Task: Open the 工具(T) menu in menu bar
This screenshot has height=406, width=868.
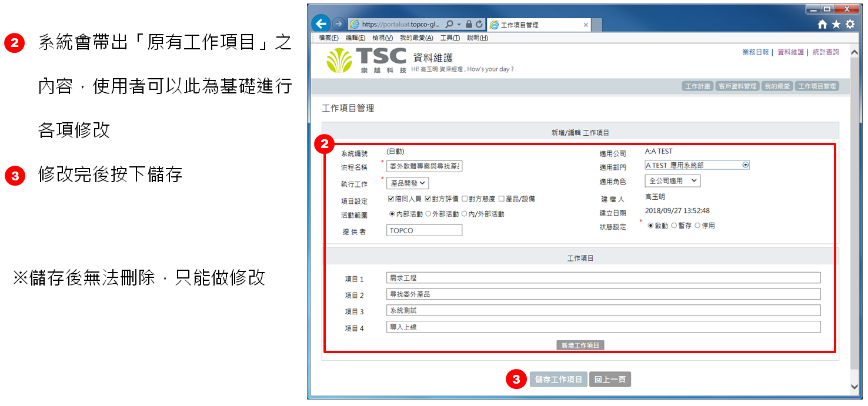Action: pos(450,38)
